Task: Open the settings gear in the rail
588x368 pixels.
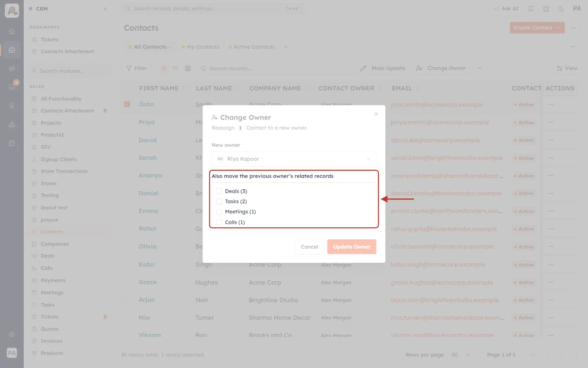Action: tap(12, 334)
